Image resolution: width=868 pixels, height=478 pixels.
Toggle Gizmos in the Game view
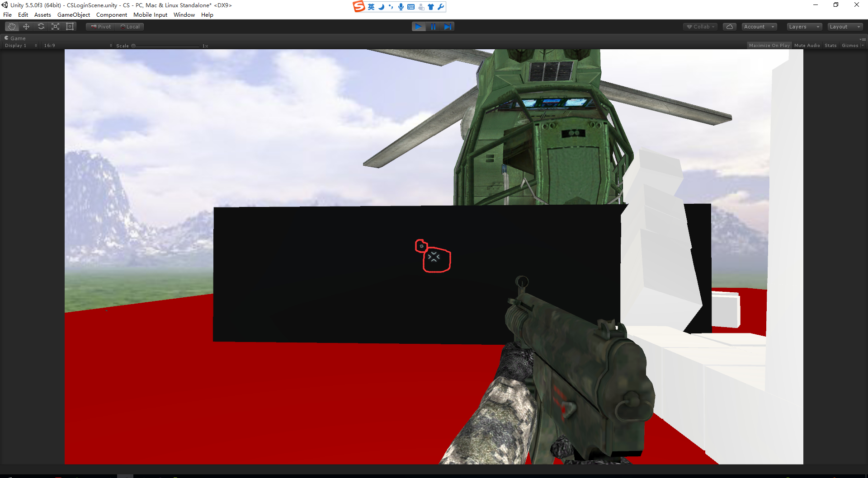[850, 46]
